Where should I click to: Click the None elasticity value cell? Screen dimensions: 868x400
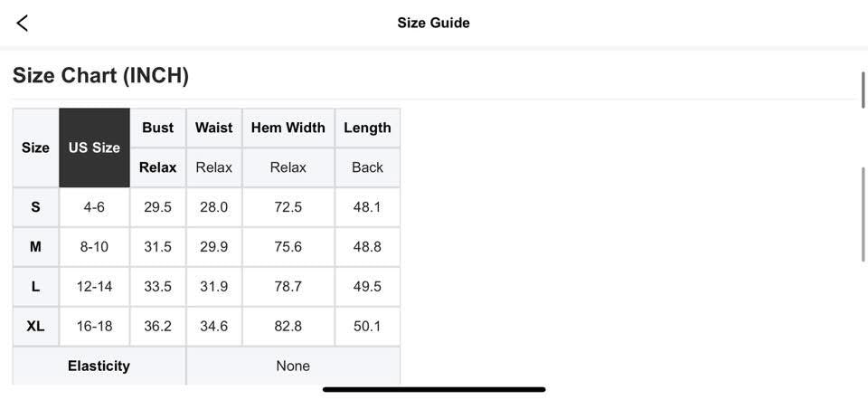293,366
